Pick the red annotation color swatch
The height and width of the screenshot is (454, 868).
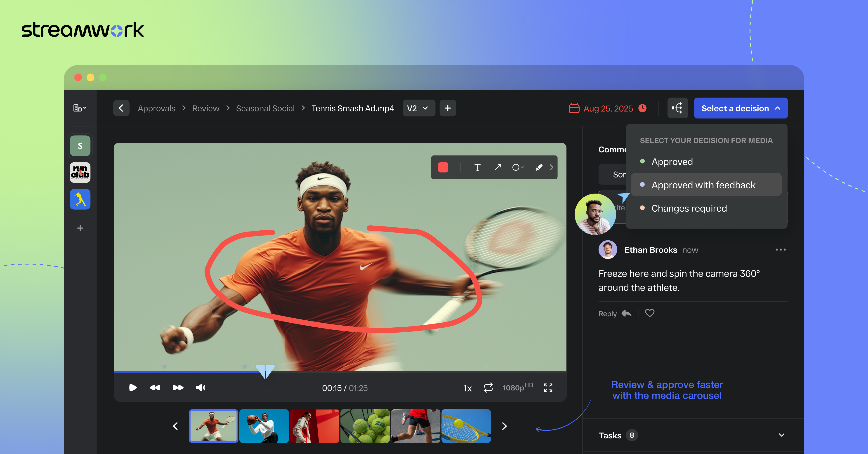point(443,168)
